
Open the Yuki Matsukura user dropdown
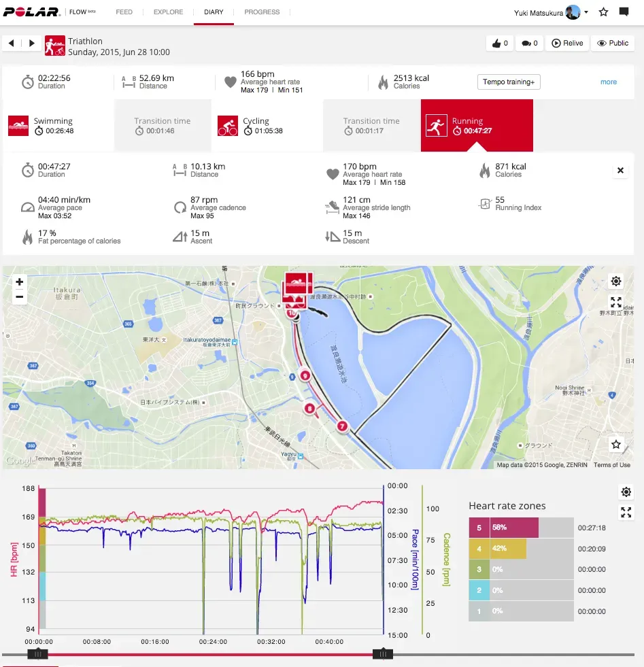click(x=551, y=12)
